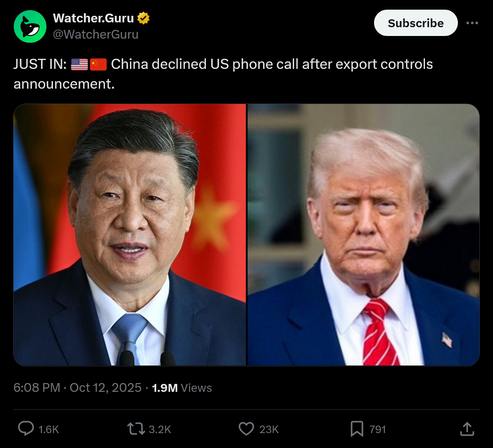Click the US flag emoji
493x448 pixels.
click(x=79, y=65)
